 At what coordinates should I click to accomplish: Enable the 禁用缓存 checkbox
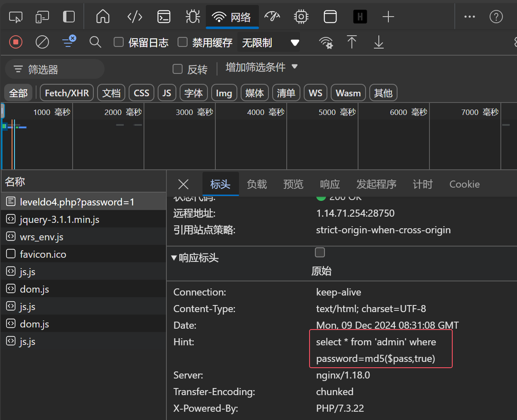[x=183, y=42]
